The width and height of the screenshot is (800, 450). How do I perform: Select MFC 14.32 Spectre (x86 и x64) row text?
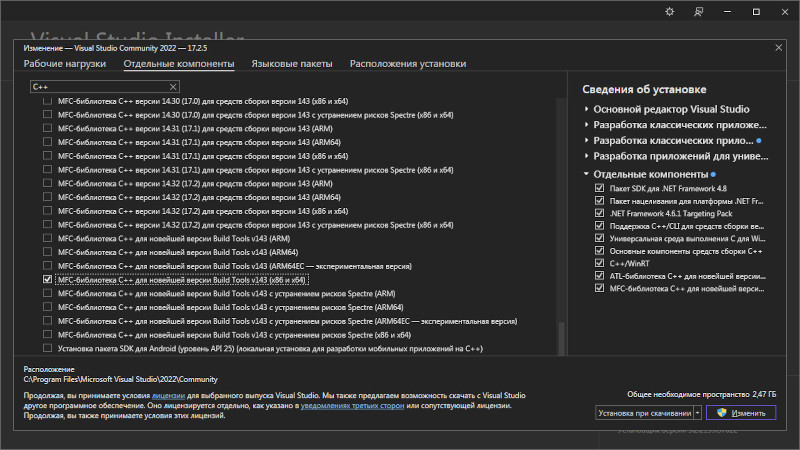(256, 224)
